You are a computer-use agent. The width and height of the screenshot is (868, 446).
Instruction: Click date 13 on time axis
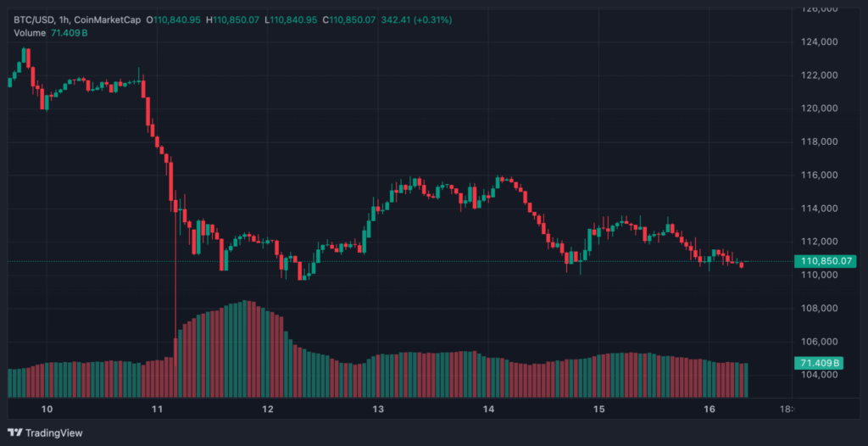[378, 409]
